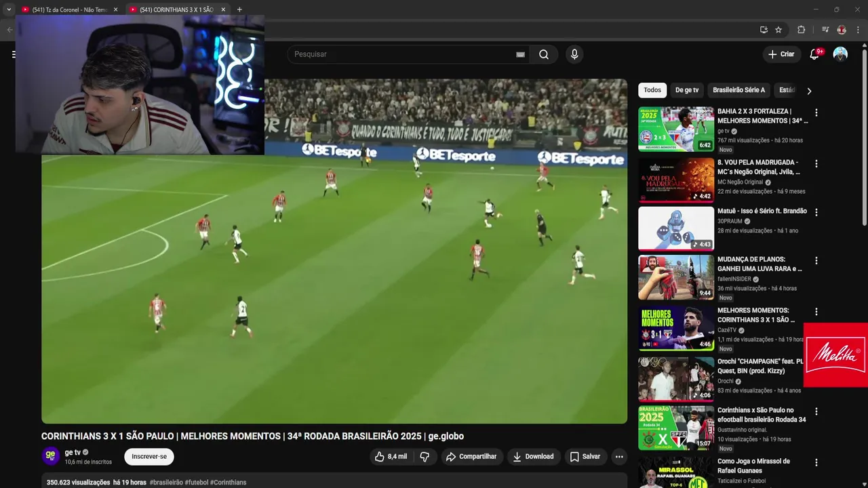Open CazéTV 3x1 MELHORES MOMENTOS thumbnail
The image size is (868, 488).
pos(676,328)
